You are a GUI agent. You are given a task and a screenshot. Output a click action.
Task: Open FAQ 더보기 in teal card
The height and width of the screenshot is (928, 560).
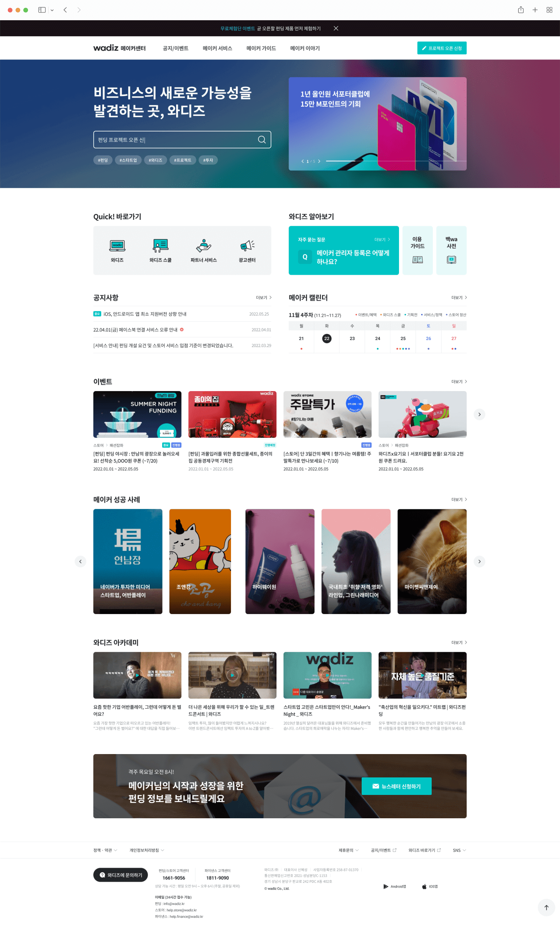tap(382, 240)
